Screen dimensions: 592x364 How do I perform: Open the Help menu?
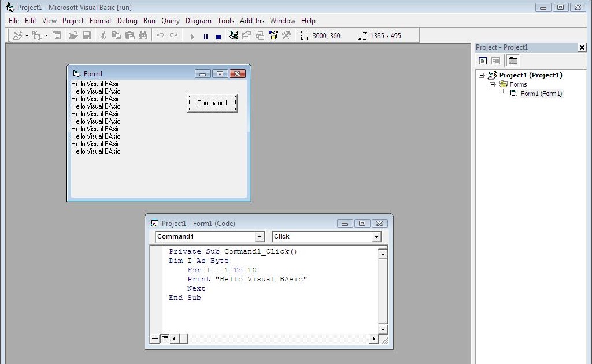308,21
